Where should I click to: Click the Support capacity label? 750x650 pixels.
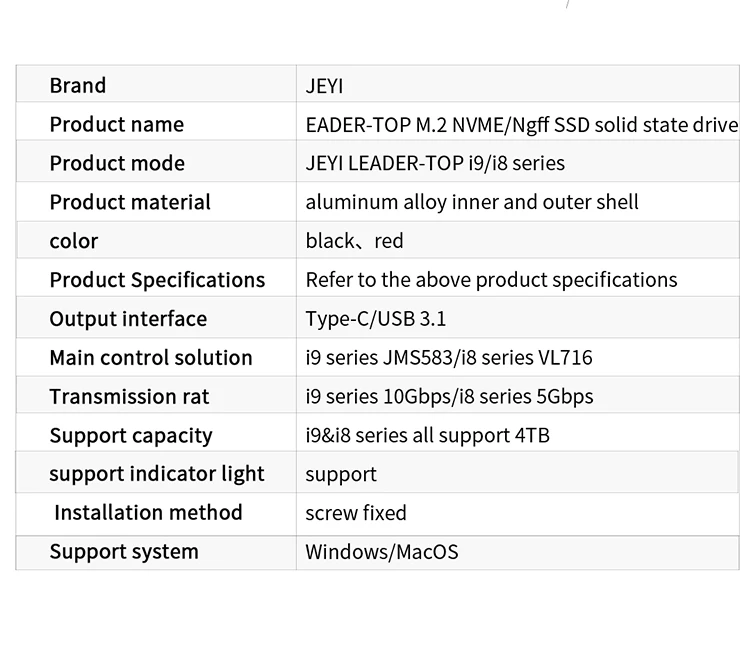click(131, 436)
